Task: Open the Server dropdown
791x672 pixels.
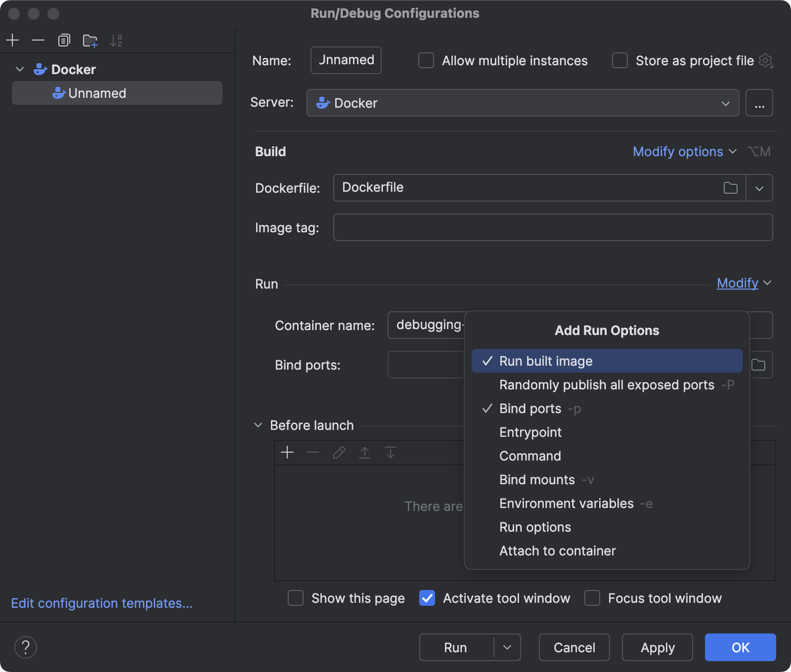Action: tap(726, 103)
